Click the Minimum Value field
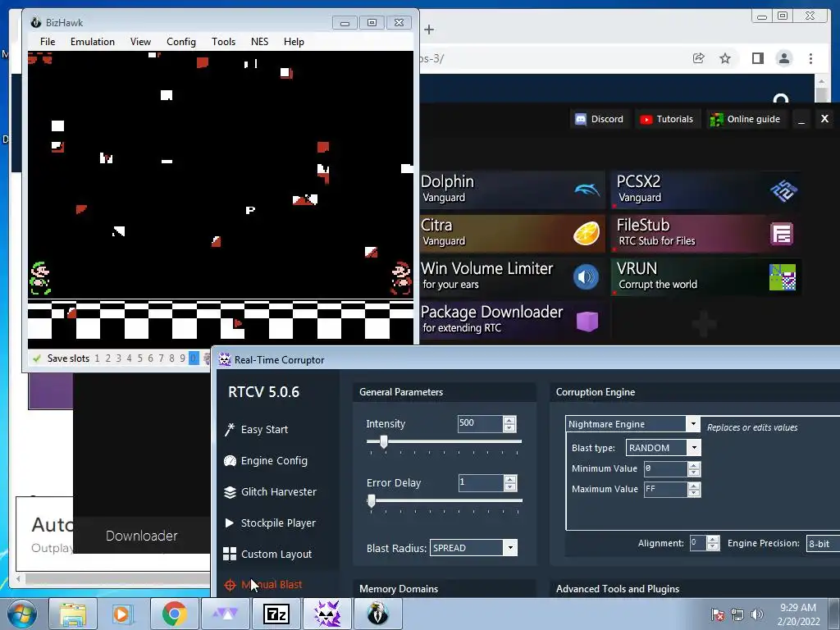This screenshot has height=630, width=840. click(x=664, y=468)
